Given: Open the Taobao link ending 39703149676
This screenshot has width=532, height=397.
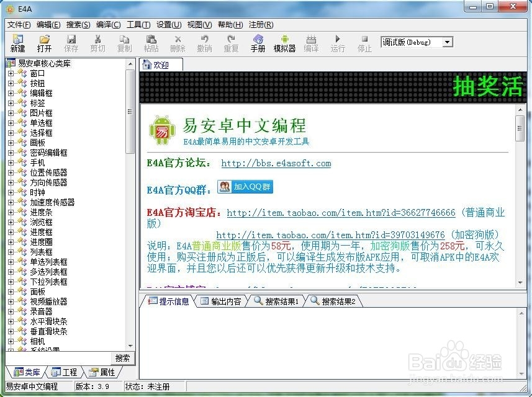Looking at the screenshot, I should 330,234.
